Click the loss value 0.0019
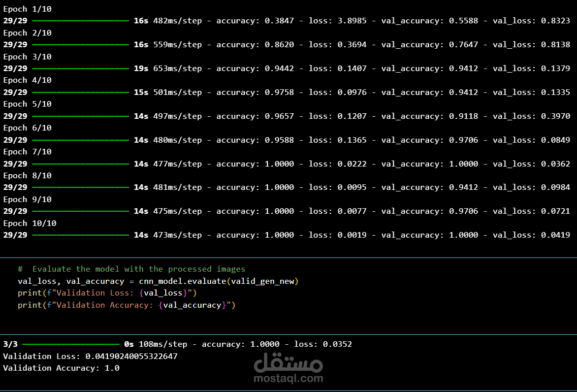577x392 pixels. tap(352, 235)
